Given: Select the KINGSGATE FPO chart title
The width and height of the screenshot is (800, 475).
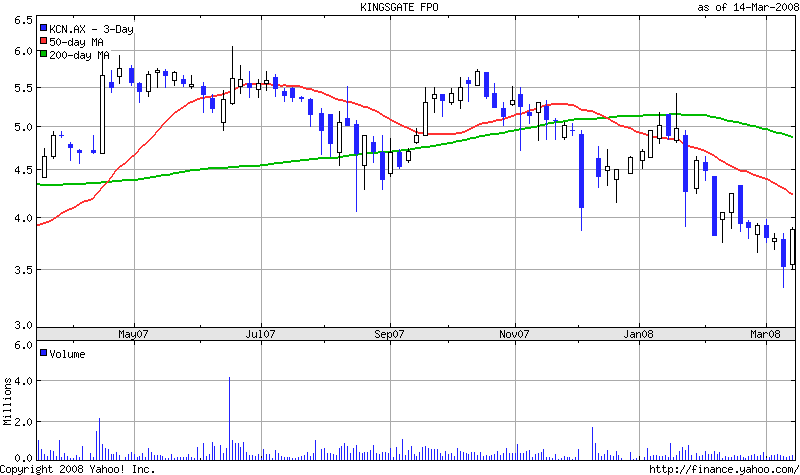Looking at the screenshot, I should tap(399, 7).
